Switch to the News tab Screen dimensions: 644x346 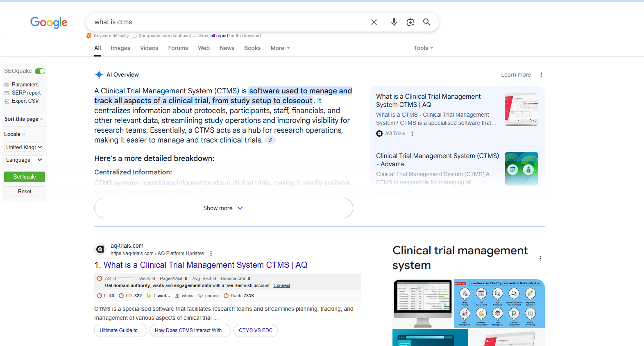(x=227, y=48)
